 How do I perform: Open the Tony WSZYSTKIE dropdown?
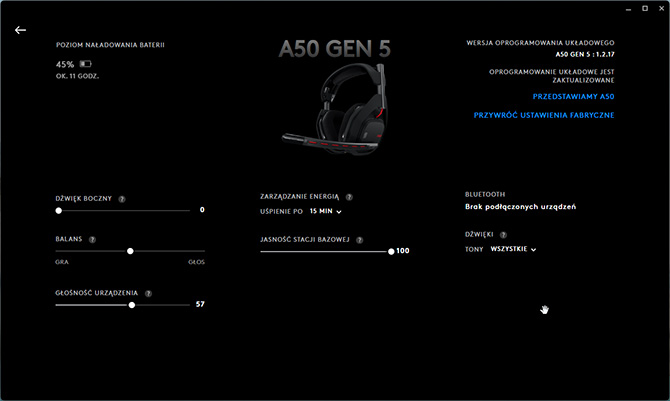[513, 249]
